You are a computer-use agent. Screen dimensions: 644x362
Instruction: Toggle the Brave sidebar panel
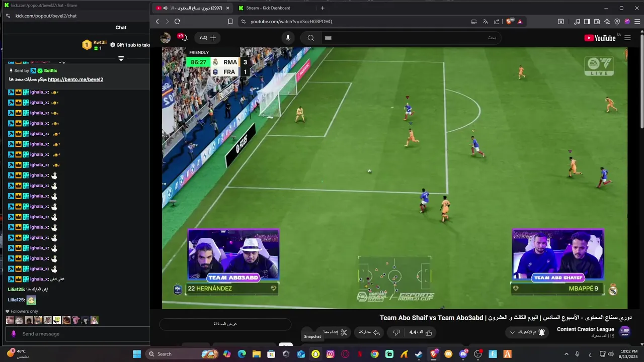[x=587, y=22]
